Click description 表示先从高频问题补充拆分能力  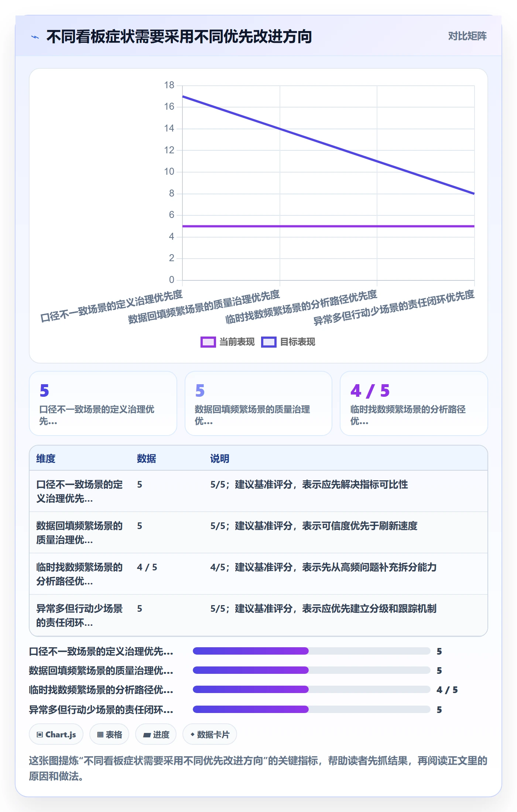coord(369,567)
